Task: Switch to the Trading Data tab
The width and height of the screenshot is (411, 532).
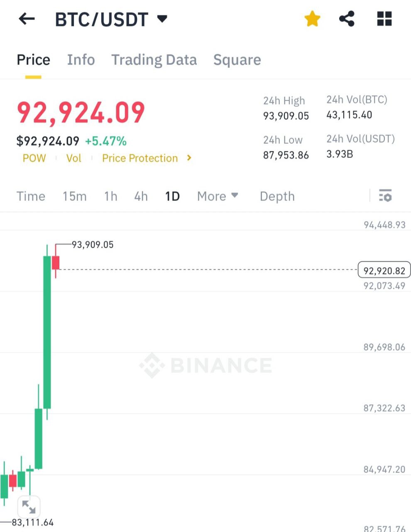Action: (x=154, y=60)
